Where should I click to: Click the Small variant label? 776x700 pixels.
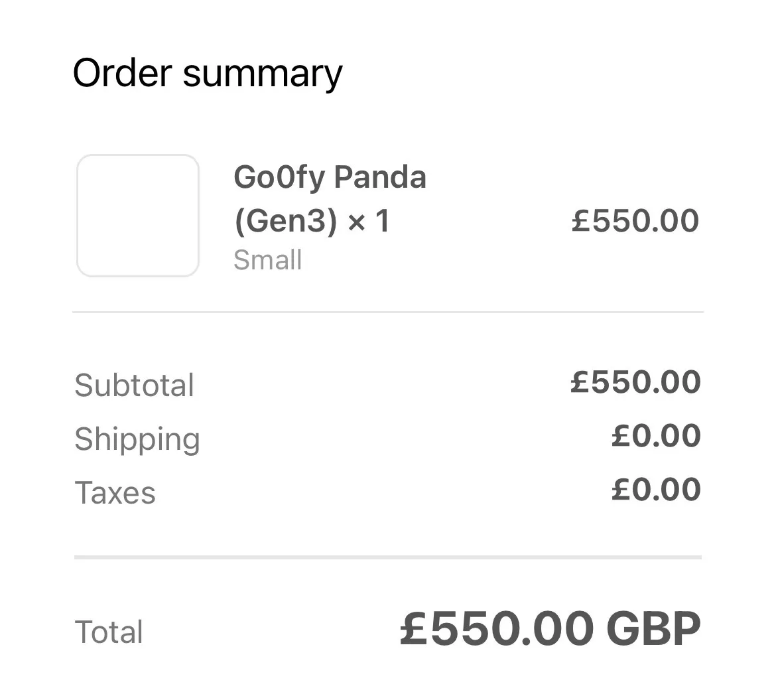click(x=268, y=260)
